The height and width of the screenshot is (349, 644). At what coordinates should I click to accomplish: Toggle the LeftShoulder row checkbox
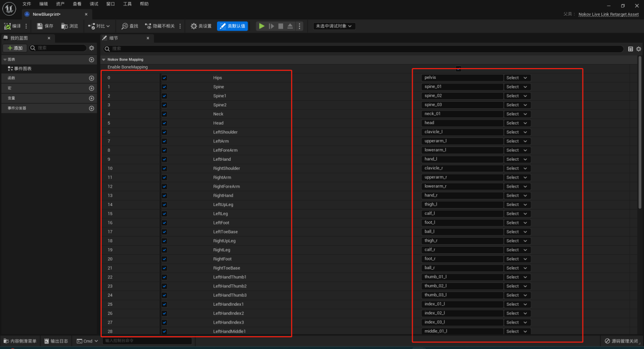click(164, 132)
